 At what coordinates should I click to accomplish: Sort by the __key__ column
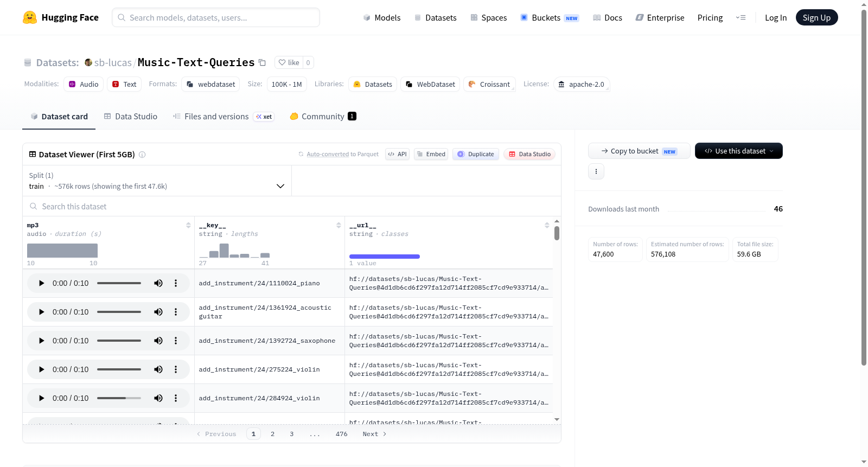click(x=339, y=225)
